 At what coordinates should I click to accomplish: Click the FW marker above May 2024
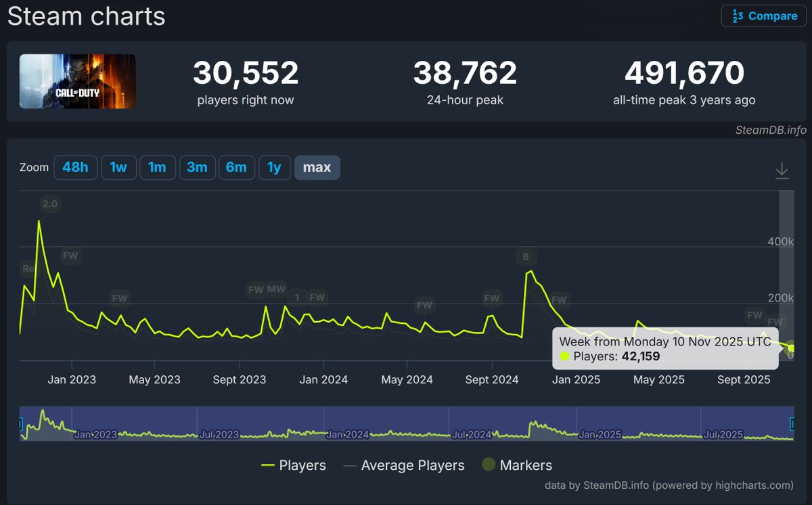424,306
